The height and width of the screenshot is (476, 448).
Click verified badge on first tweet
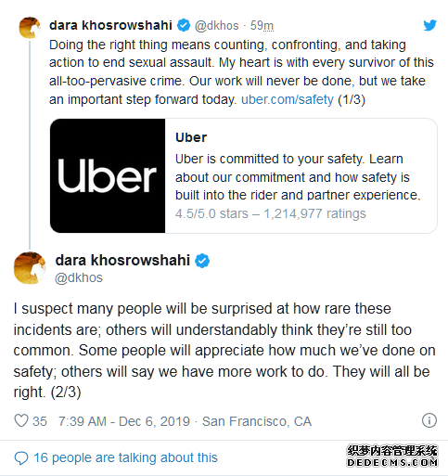coord(184,25)
